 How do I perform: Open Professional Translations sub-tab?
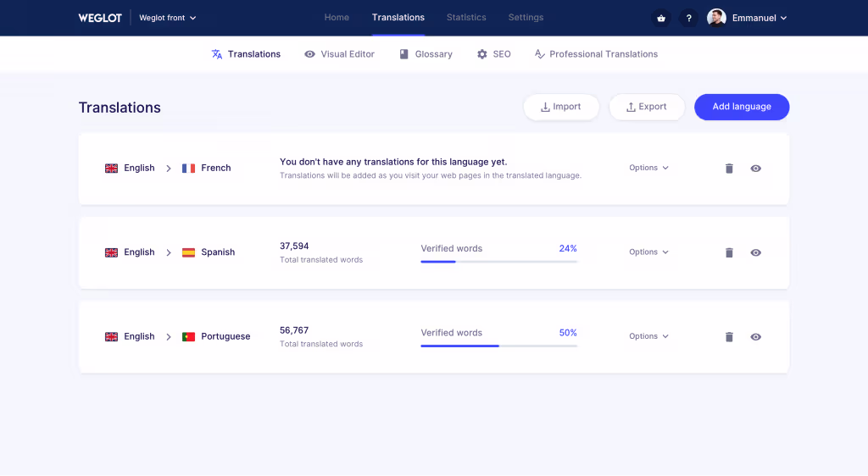click(596, 54)
